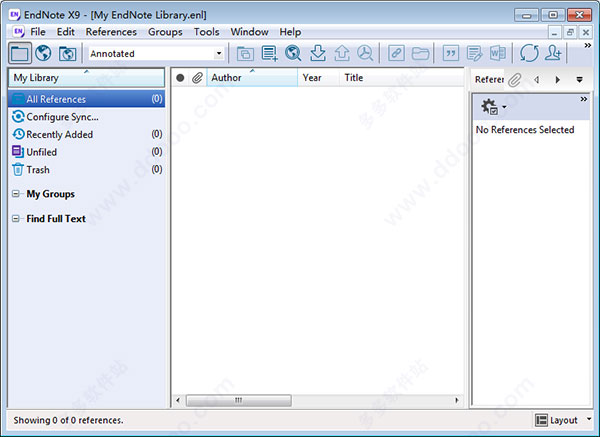
Task: Open the Tools menu
Action: (x=207, y=32)
